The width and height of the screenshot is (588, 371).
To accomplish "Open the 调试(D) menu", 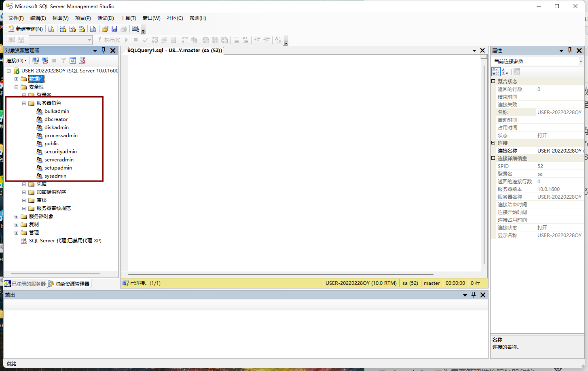I will click(106, 18).
